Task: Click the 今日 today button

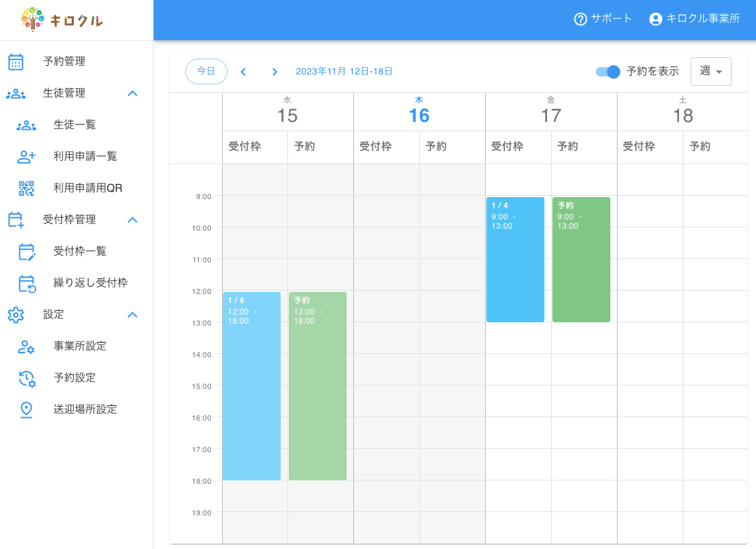Action: click(206, 71)
